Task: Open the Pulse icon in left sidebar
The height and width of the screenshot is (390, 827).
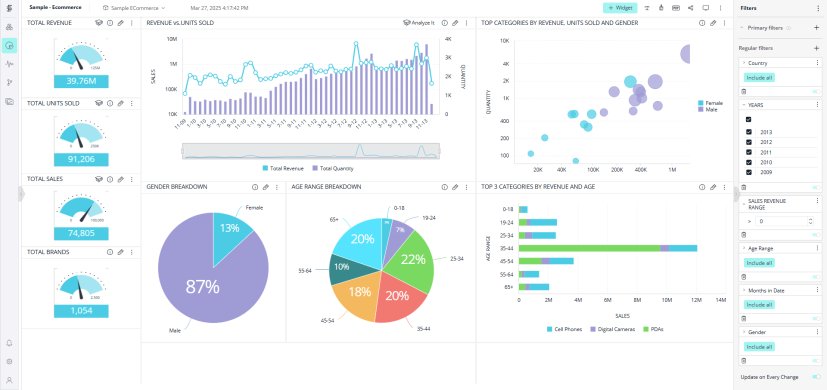Action: pyautogui.click(x=9, y=64)
